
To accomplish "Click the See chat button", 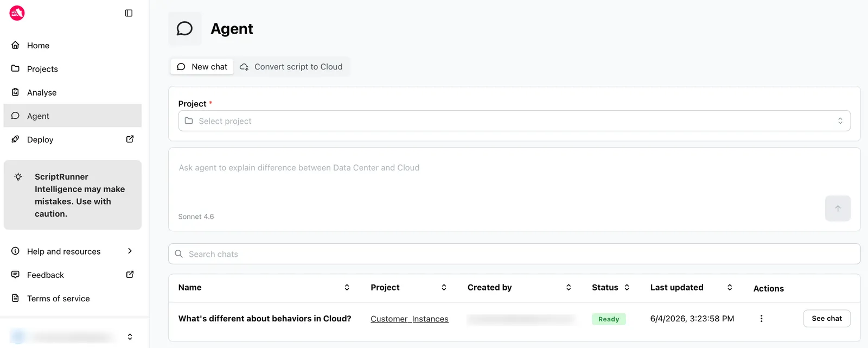I will [x=827, y=319].
